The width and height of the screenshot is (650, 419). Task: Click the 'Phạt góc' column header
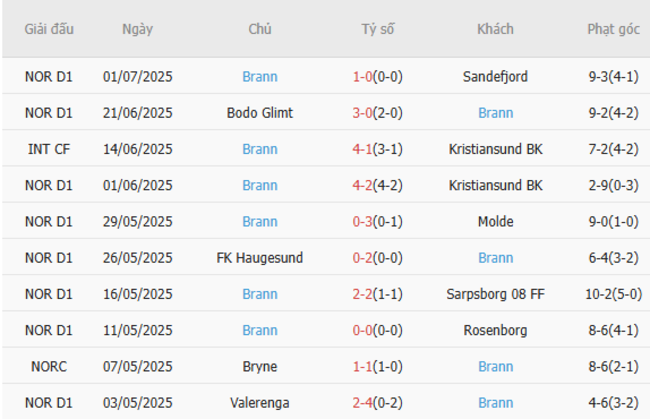tap(613, 29)
